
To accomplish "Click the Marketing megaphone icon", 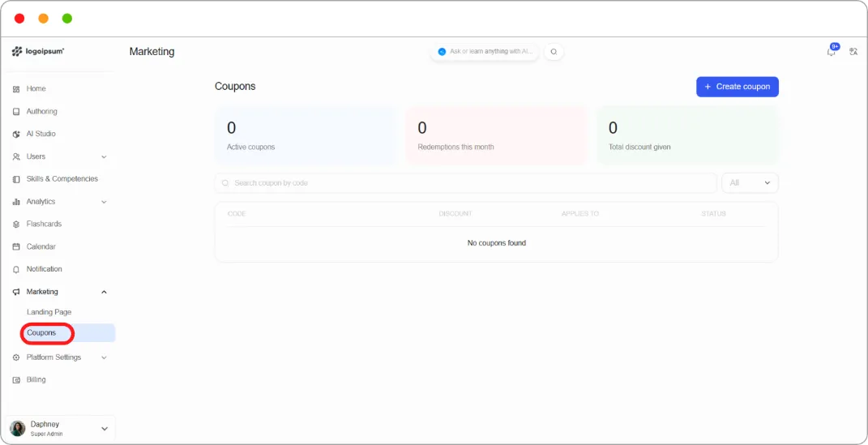I will (16, 292).
